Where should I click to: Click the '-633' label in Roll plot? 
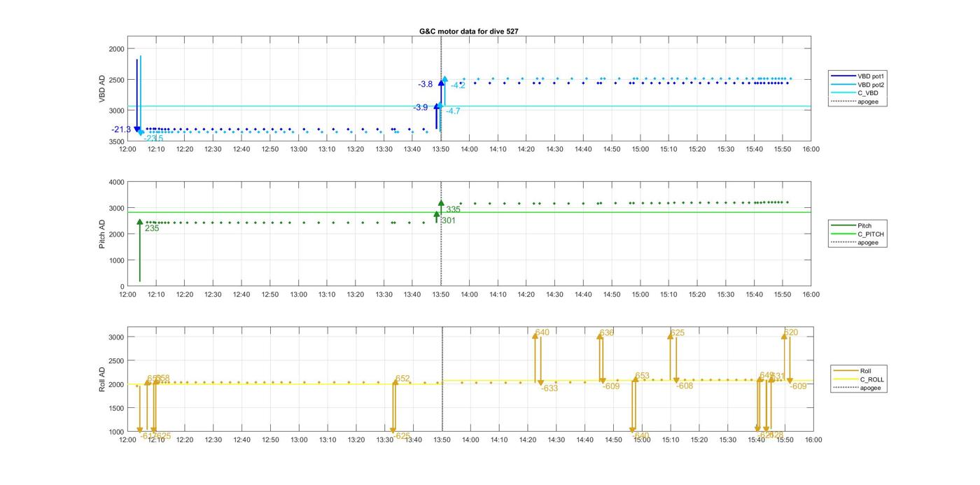(549, 388)
